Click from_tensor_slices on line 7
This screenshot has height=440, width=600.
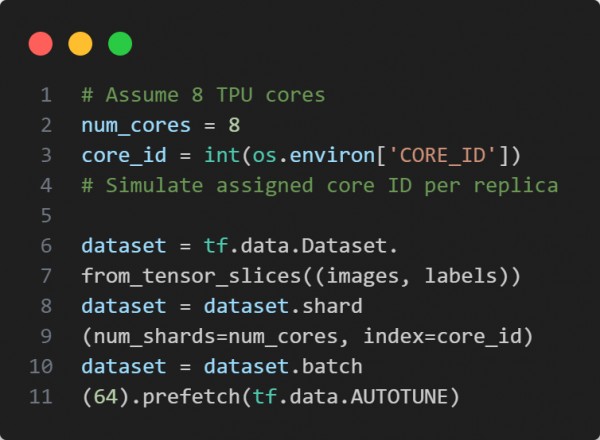pos(191,276)
